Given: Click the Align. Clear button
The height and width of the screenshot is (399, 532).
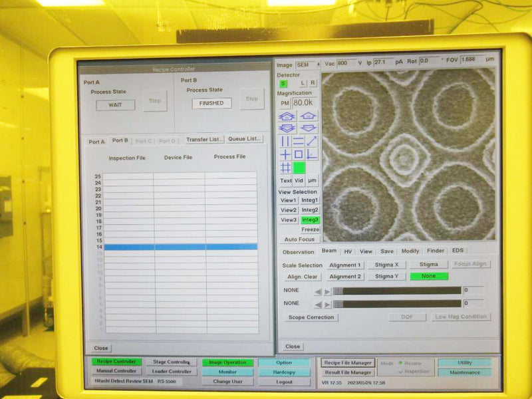Looking at the screenshot, I should point(302,277).
